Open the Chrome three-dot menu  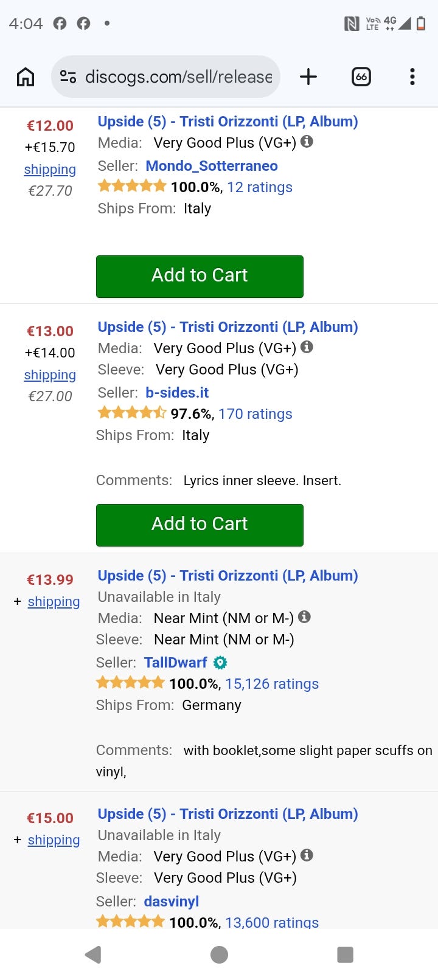tap(412, 77)
